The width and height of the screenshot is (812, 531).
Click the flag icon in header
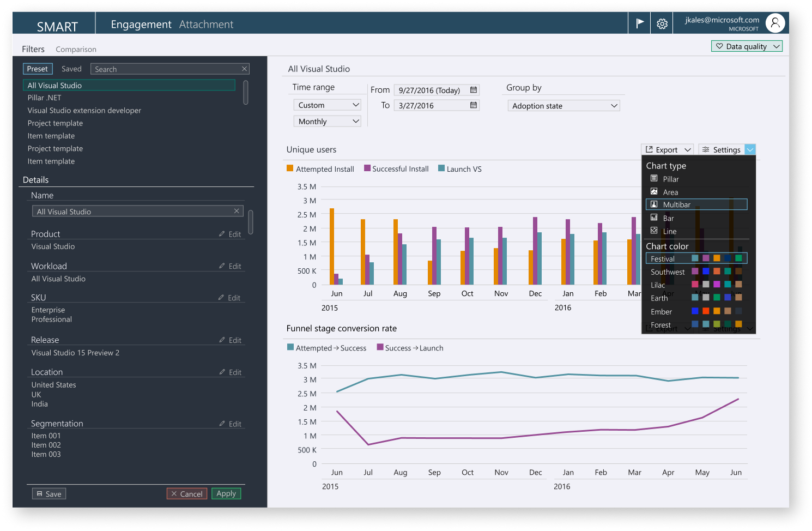pos(640,23)
